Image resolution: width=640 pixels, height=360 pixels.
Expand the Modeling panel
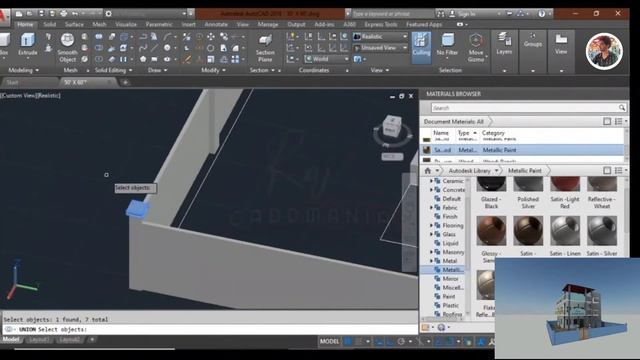24,70
